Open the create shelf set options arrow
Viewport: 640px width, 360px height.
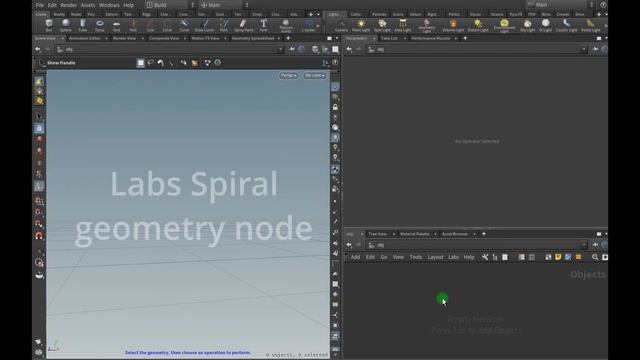click(x=318, y=14)
